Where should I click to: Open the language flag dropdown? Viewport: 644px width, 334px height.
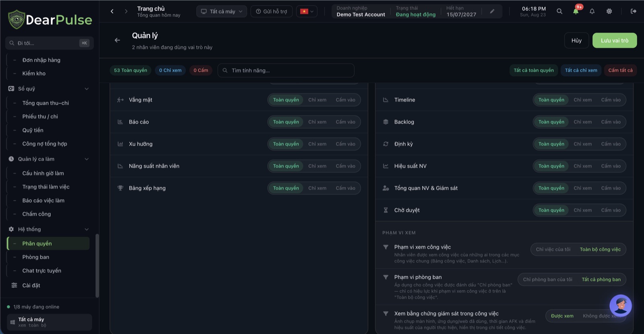click(307, 11)
